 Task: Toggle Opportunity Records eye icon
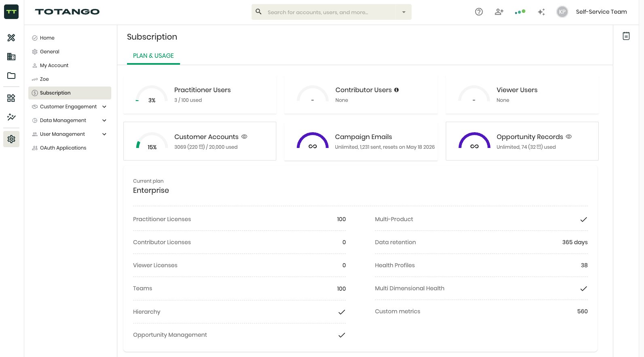tap(569, 137)
